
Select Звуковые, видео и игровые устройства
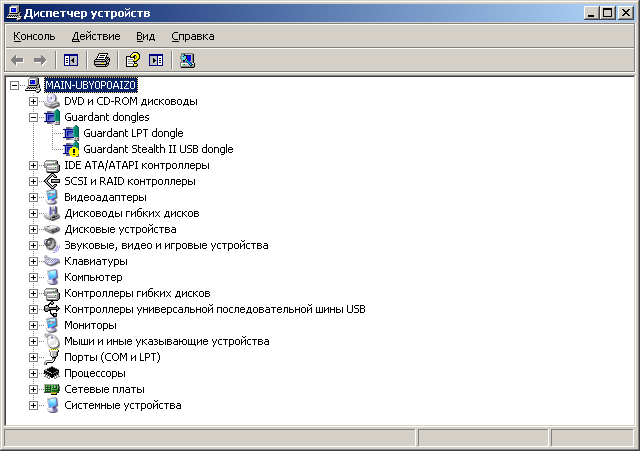(x=166, y=245)
